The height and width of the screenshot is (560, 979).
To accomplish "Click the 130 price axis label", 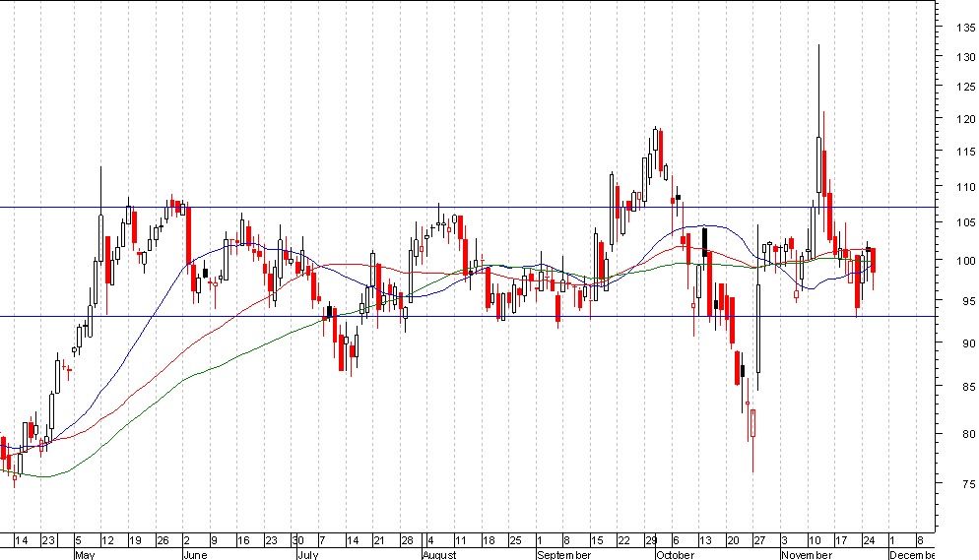I will (965, 57).
